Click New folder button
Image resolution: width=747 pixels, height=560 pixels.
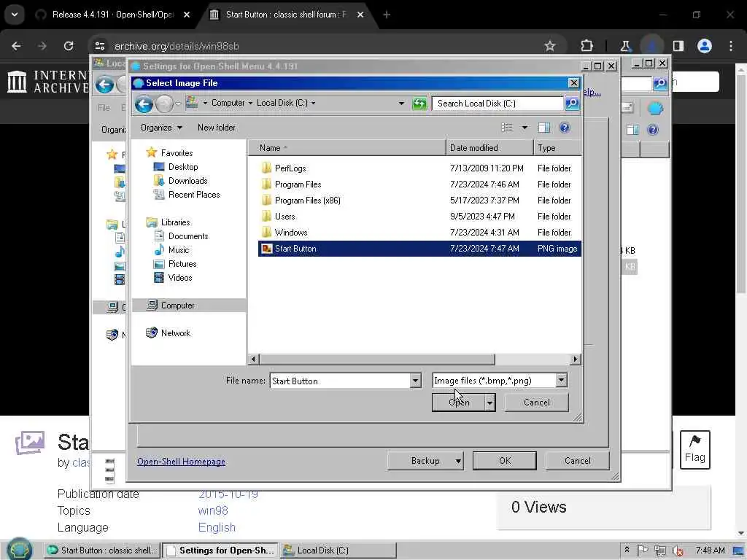(216, 128)
